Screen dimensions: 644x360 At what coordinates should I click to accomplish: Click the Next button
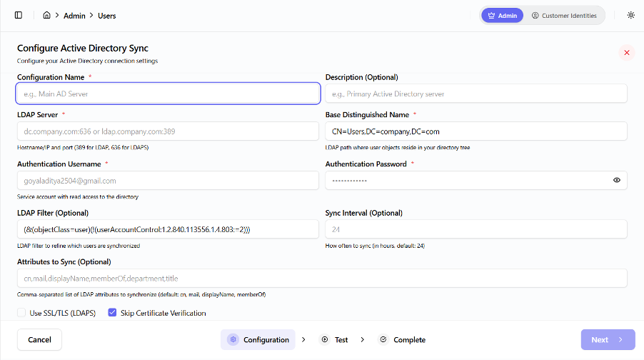[608, 340]
